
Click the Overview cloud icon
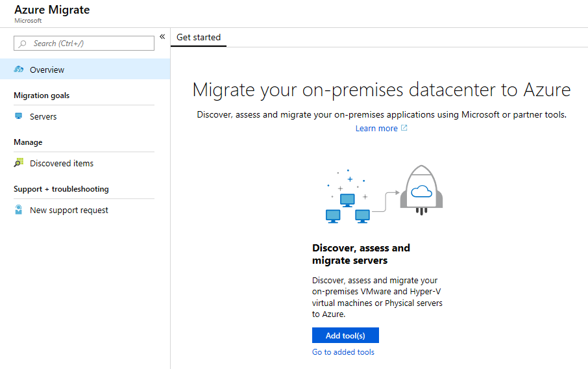coord(19,69)
